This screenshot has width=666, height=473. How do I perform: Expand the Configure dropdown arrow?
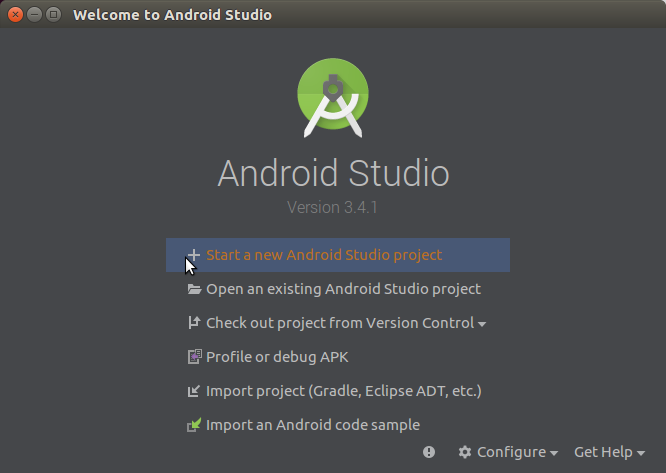click(x=554, y=453)
